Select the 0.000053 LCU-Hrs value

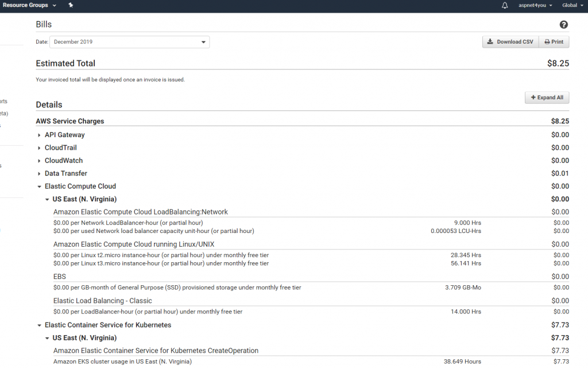click(456, 231)
